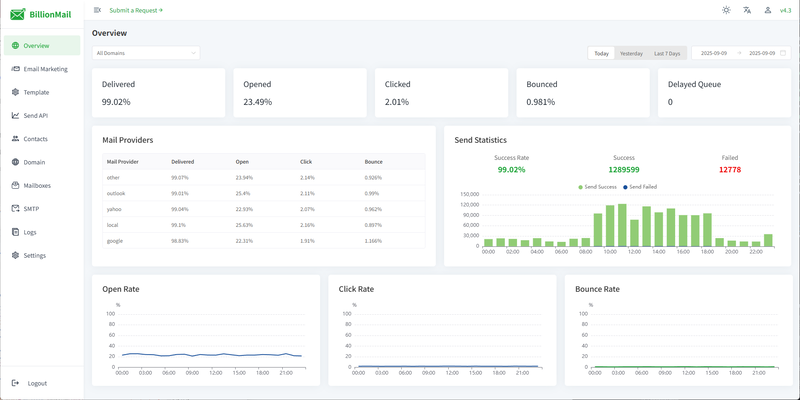Open the All Domains dropdown

point(146,53)
